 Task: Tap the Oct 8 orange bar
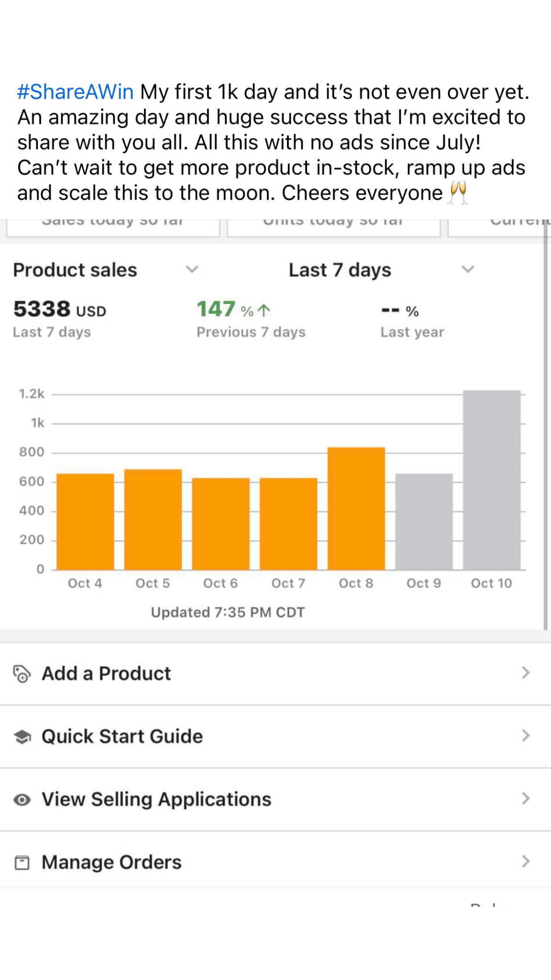(x=356, y=508)
